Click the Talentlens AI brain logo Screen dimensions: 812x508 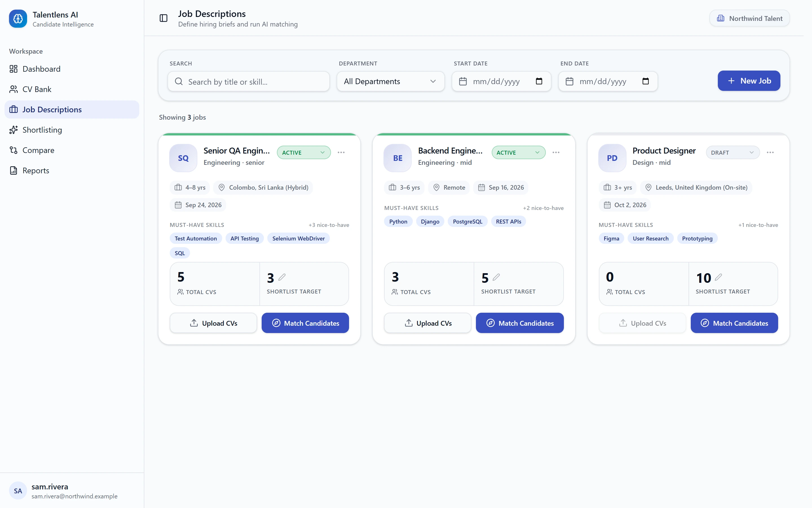click(18, 18)
